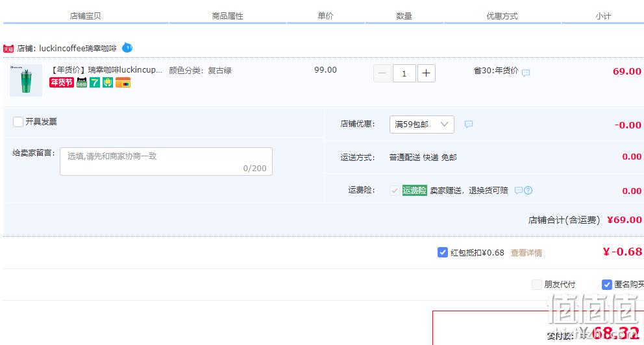
Task: Open comment bubble beside 省30:年货价
Action: 526,73
